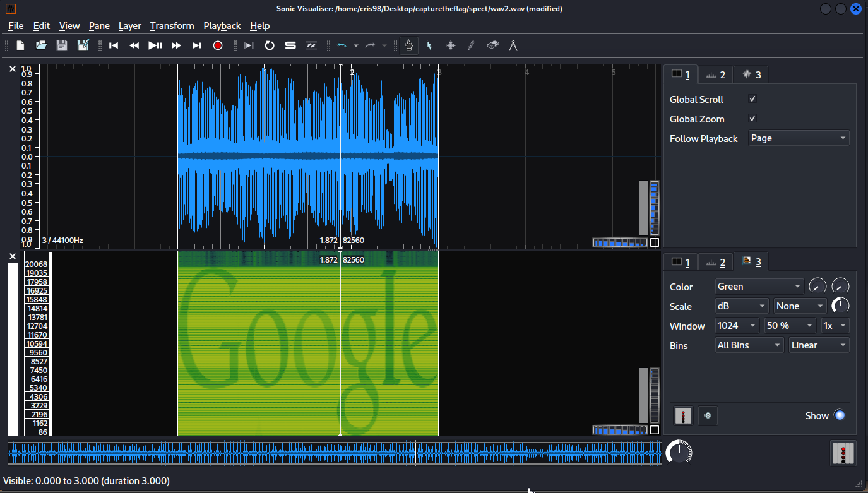Select spectrogram layer tab 3 in lower panel
Viewport: 868px width, 493px height.
751,261
